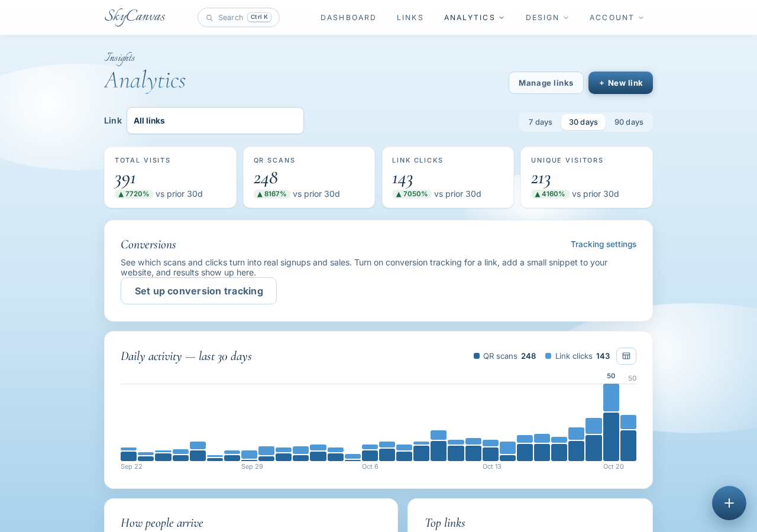Image resolution: width=757 pixels, height=532 pixels.
Task: Select the 7 days range
Action: [x=541, y=122]
